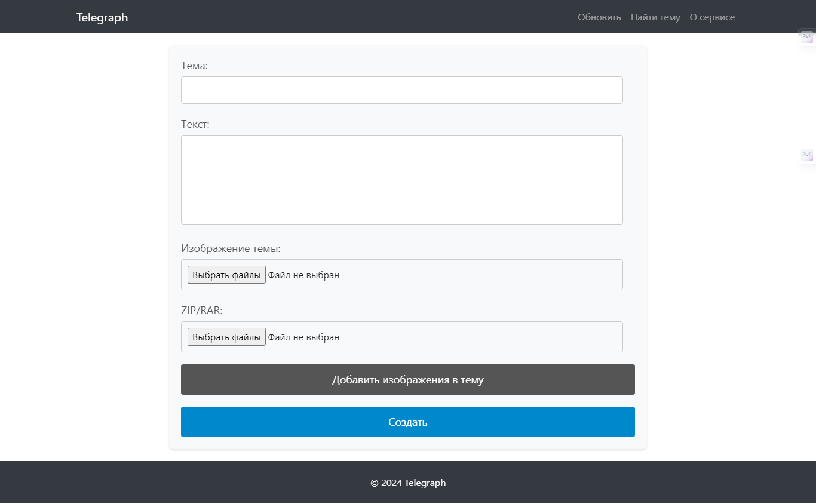Viewport: 816px width, 504px height.
Task: Click inside the Текст text area
Action: point(401,179)
